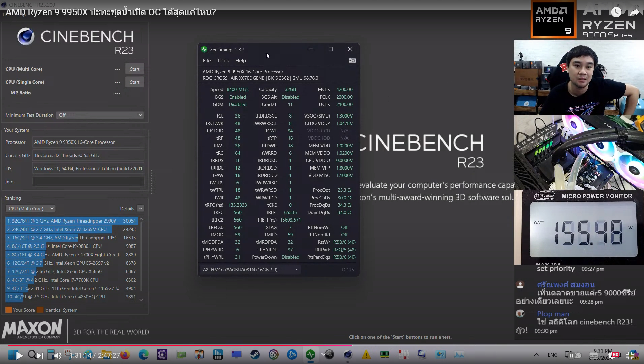Click the VSOC (SMU) 1.3000V value
The image size is (644, 364).
(344, 116)
